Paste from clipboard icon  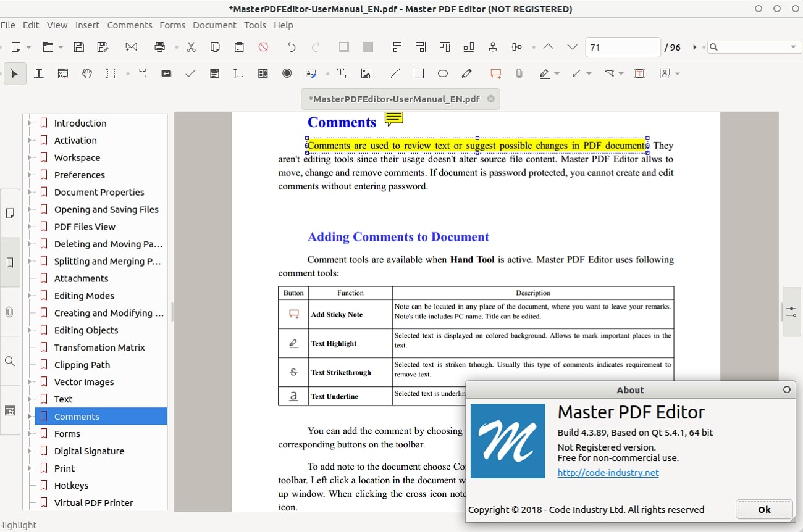[239, 47]
